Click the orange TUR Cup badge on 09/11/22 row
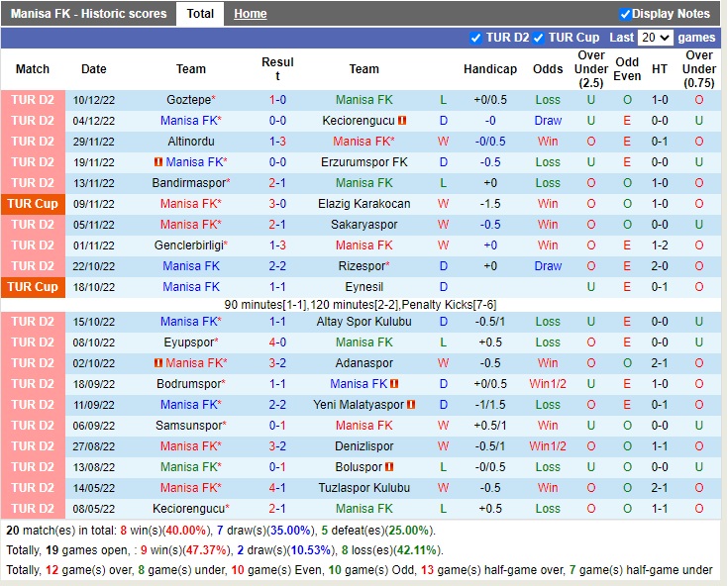Viewport: 728px width, 586px height. [33, 204]
